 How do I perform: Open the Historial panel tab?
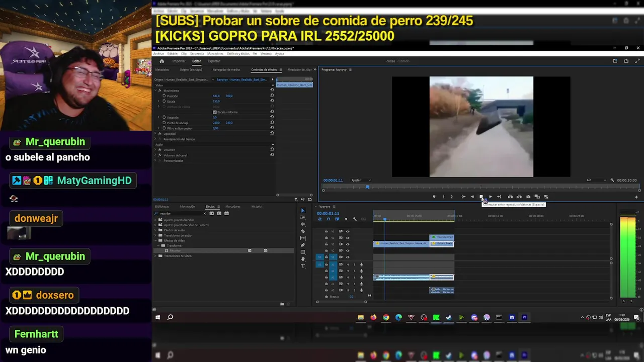click(257, 206)
